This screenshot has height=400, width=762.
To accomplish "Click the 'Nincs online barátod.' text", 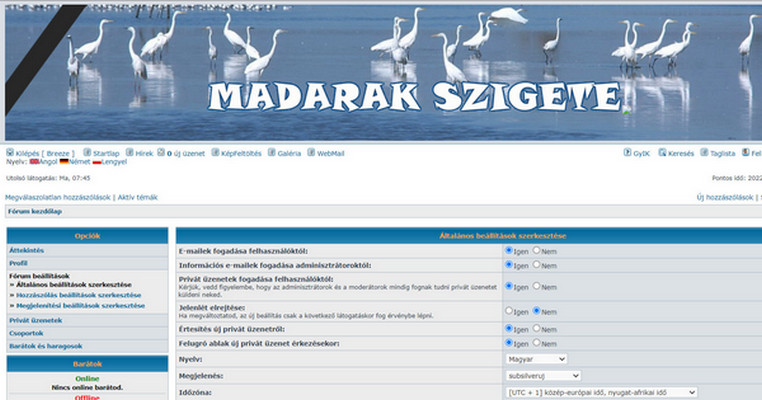I will tap(87, 387).
